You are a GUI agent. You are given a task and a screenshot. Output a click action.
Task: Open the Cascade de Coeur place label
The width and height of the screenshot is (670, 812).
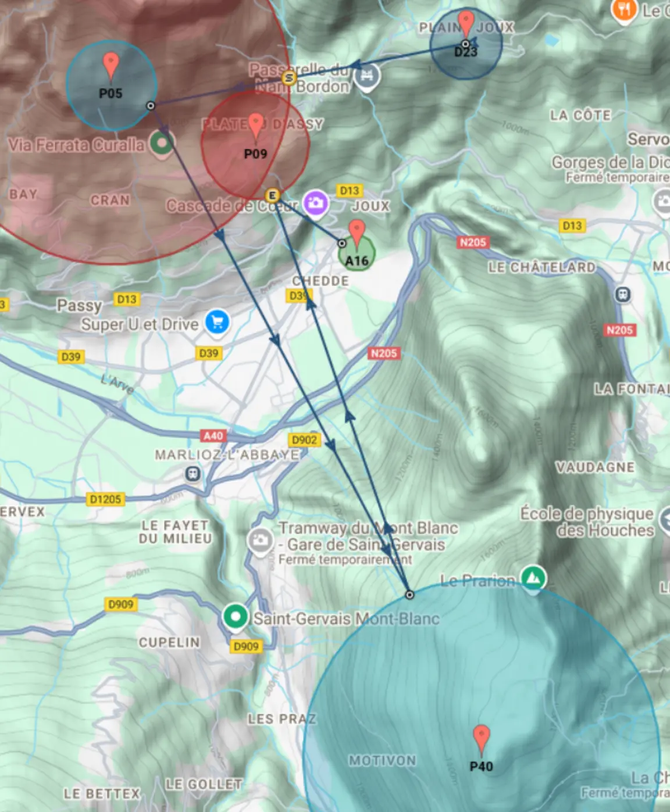232,205
